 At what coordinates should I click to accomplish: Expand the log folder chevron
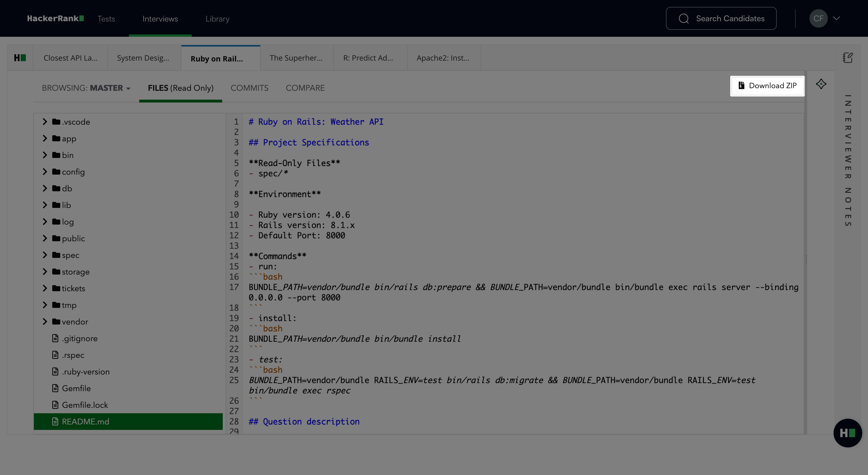coord(45,221)
